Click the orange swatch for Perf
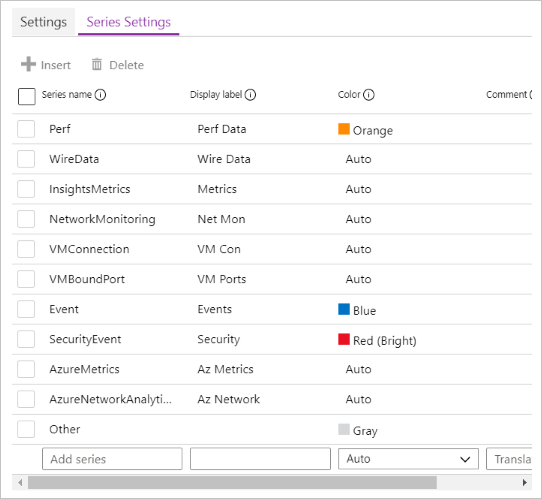This screenshot has height=499, width=542. coord(344,129)
